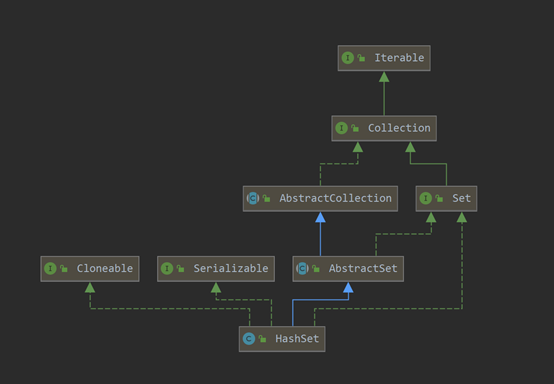This screenshot has height=384, width=554.
Task: Select the Set label text
Action: pyautogui.click(x=461, y=198)
